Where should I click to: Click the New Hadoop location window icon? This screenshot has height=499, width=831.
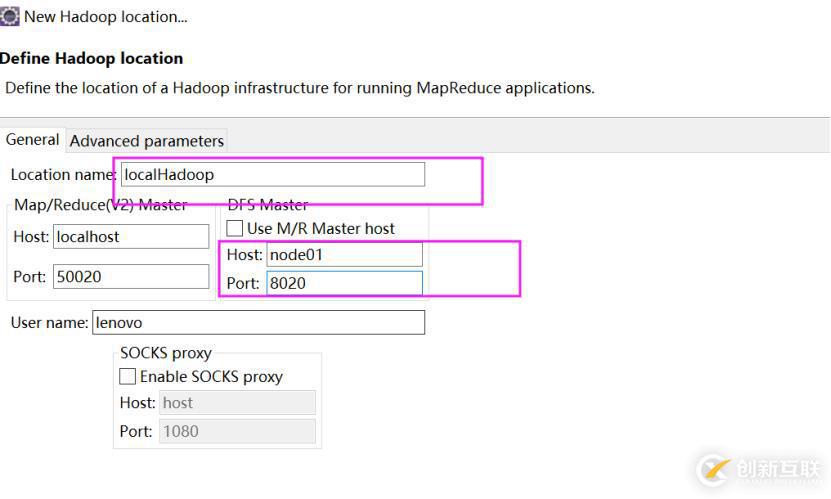[9, 16]
